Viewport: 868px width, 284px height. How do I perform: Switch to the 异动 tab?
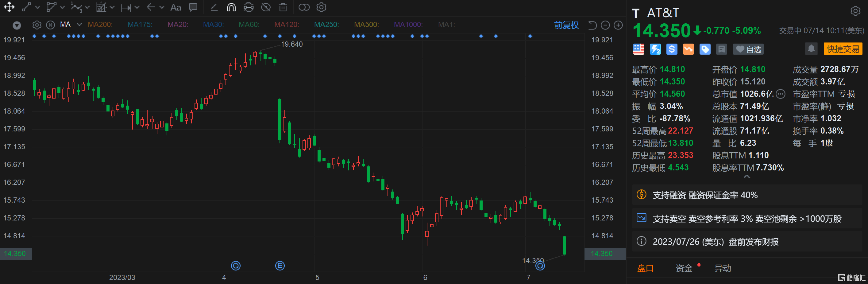coord(723,268)
